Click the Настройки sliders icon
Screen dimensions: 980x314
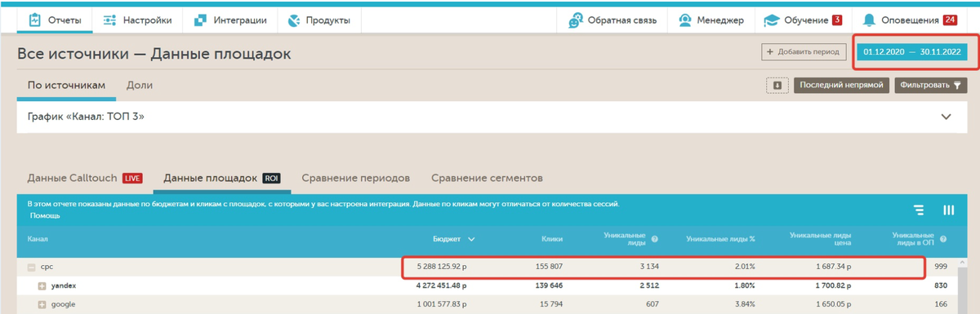pos(109,20)
